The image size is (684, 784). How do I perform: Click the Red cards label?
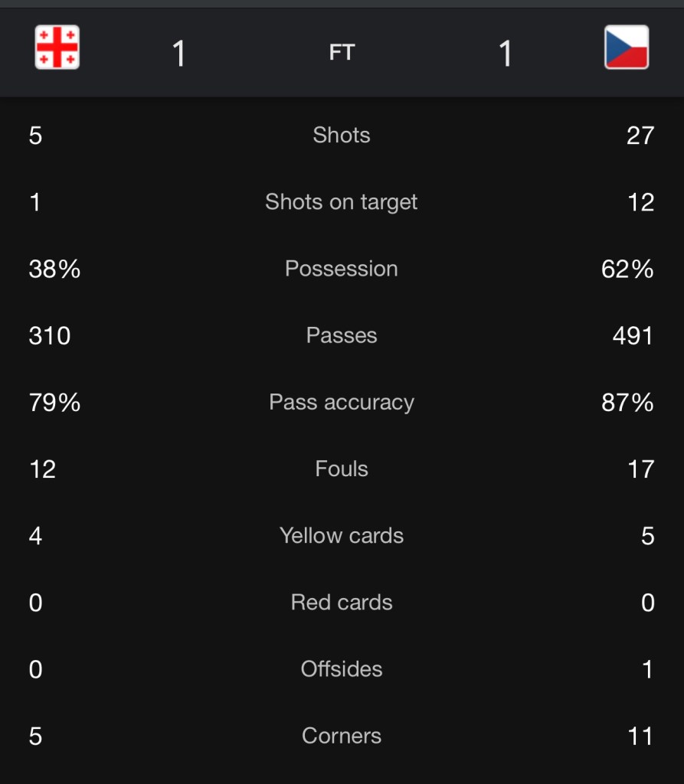[x=342, y=603]
